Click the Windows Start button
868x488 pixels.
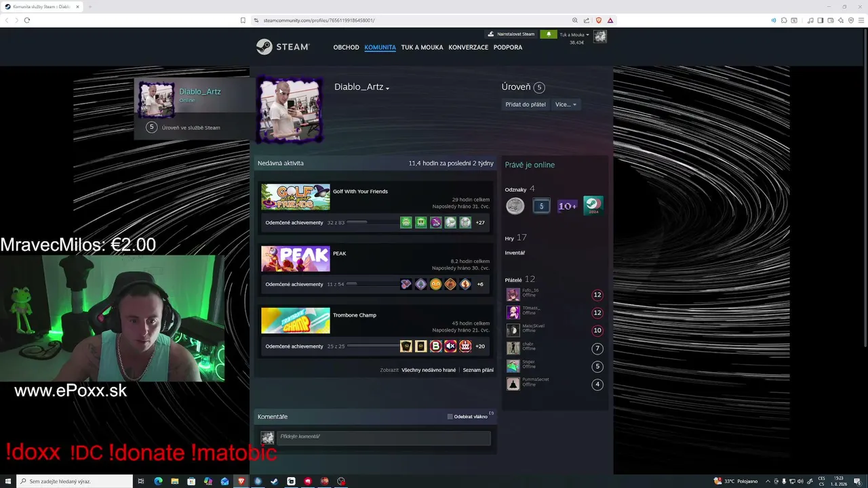(x=7, y=481)
